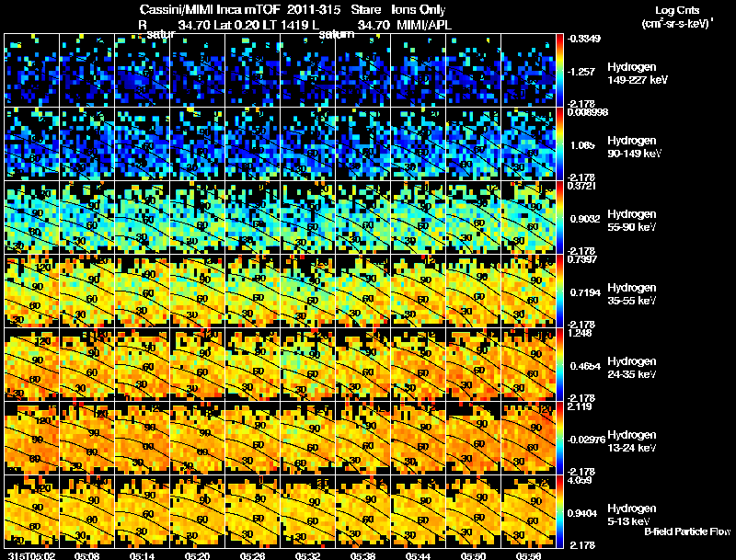Click the 'Hydrogen 35-55 keV' row label
The image size is (736, 560).
tap(632, 294)
